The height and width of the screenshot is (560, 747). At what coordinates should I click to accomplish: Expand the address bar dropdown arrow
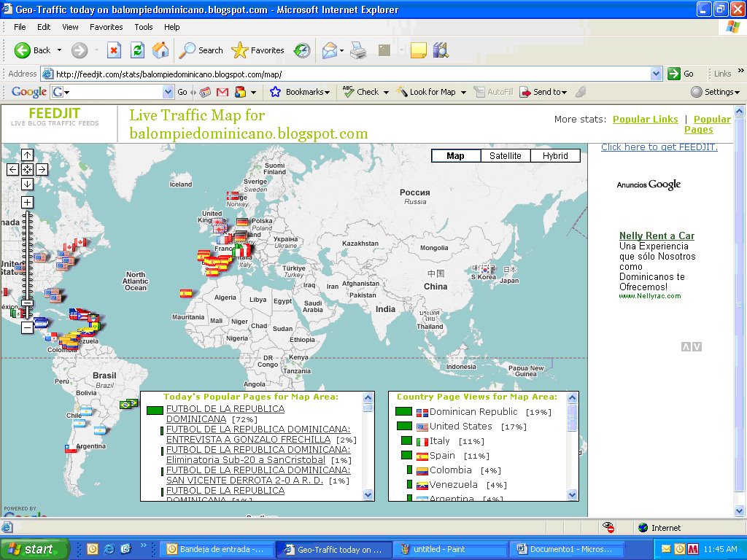point(656,74)
